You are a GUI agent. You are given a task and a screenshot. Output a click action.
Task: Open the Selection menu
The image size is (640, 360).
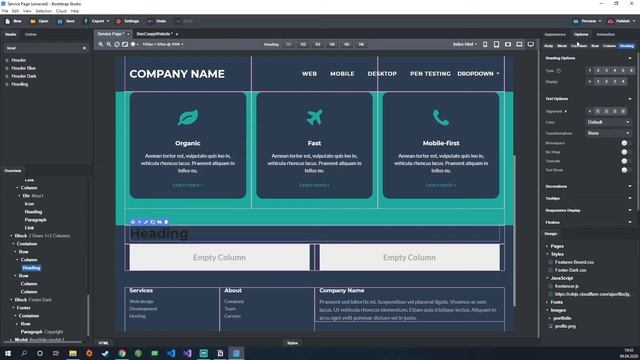coord(43,11)
